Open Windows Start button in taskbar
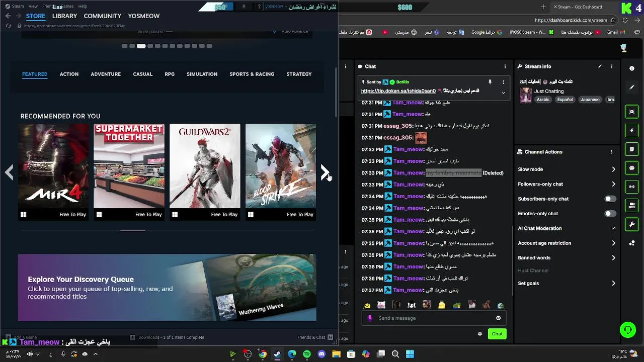 click(x=410, y=354)
